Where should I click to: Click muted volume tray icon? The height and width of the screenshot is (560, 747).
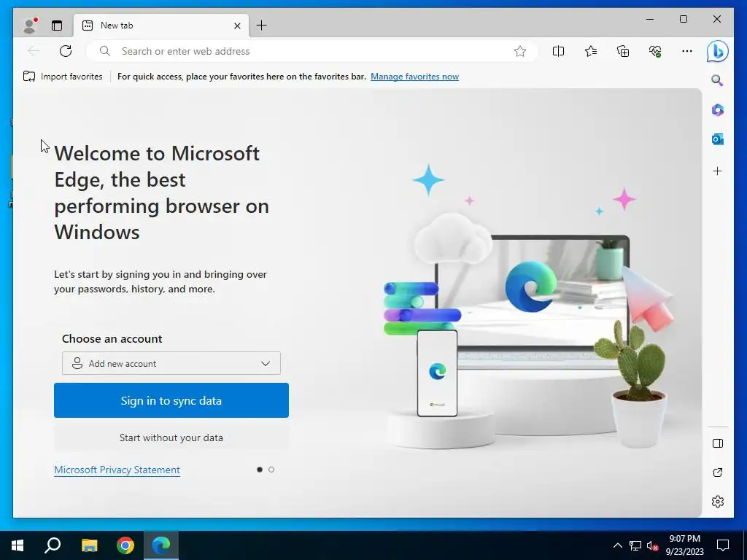tap(652, 545)
